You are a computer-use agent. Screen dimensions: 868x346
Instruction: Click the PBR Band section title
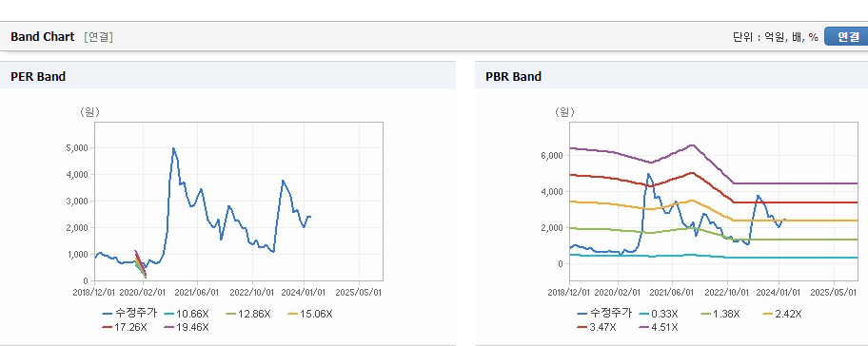(513, 77)
